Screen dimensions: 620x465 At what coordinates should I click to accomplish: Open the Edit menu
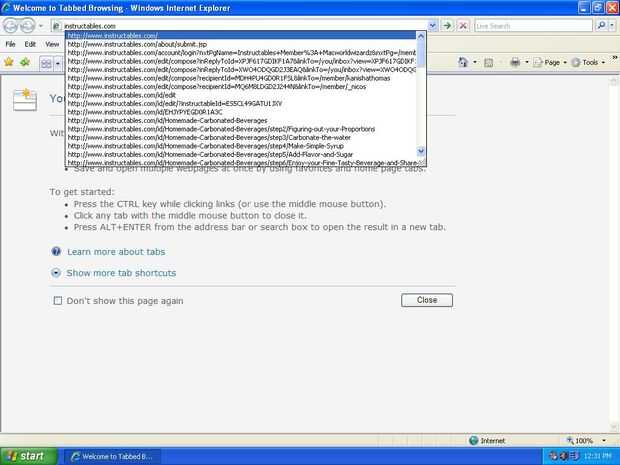30,44
